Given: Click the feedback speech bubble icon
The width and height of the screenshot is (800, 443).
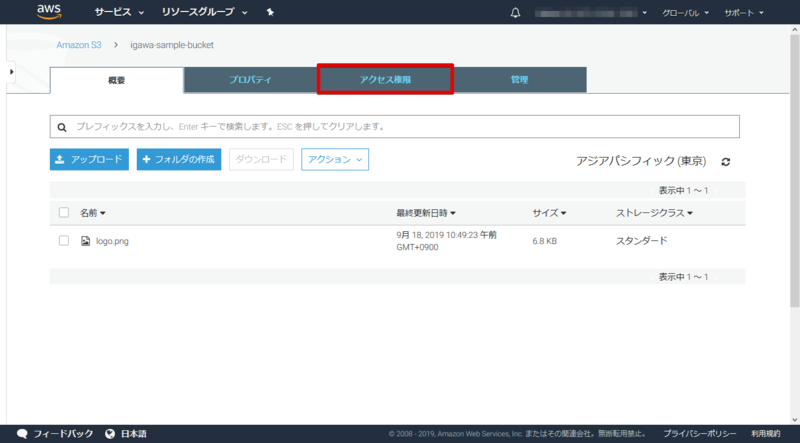Looking at the screenshot, I should click(x=22, y=434).
